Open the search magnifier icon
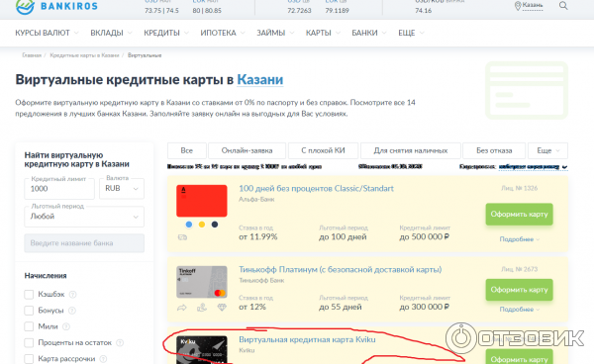594x364 pixels. point(563,6)
